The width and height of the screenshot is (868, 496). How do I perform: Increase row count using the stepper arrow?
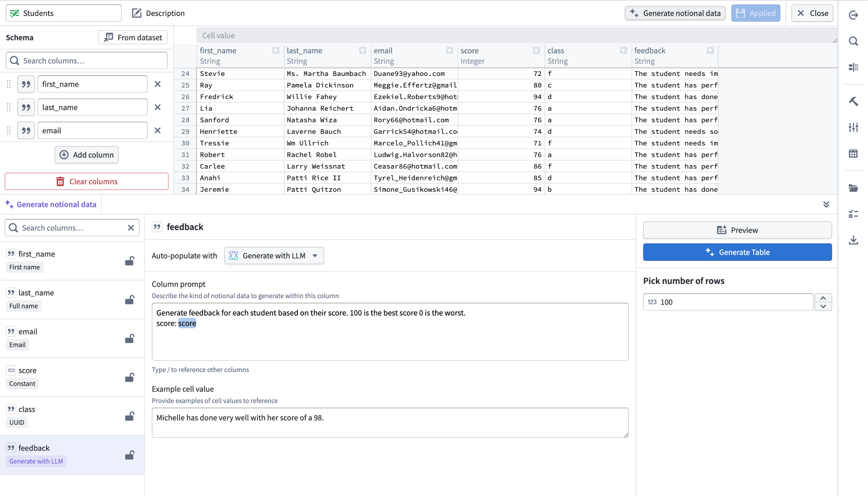[824, 297]
